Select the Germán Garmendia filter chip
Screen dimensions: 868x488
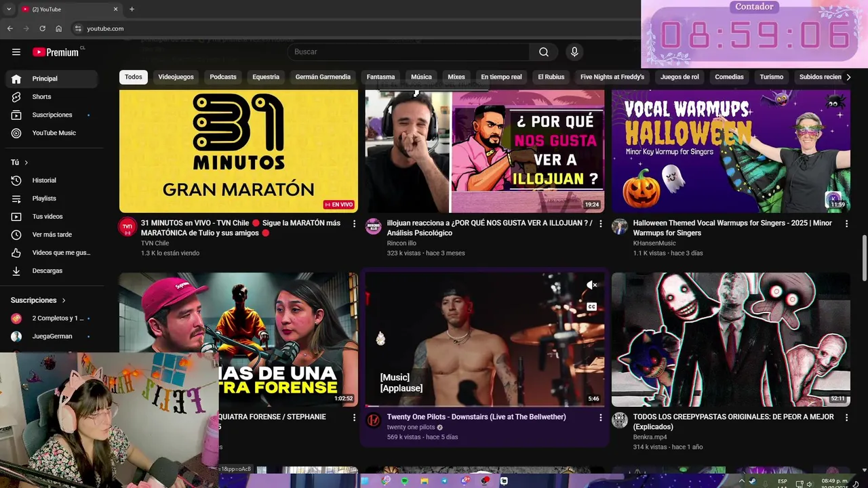(x=323, y=77)
